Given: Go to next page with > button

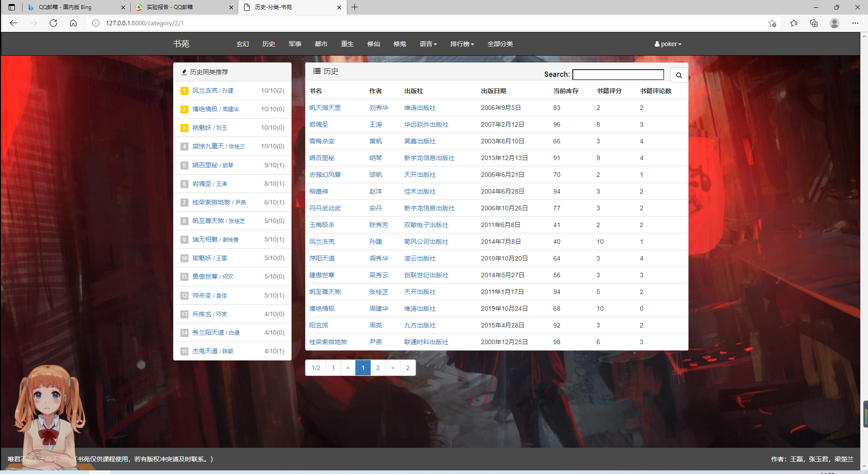Looking at the screenshot, I should click(393, 368).
